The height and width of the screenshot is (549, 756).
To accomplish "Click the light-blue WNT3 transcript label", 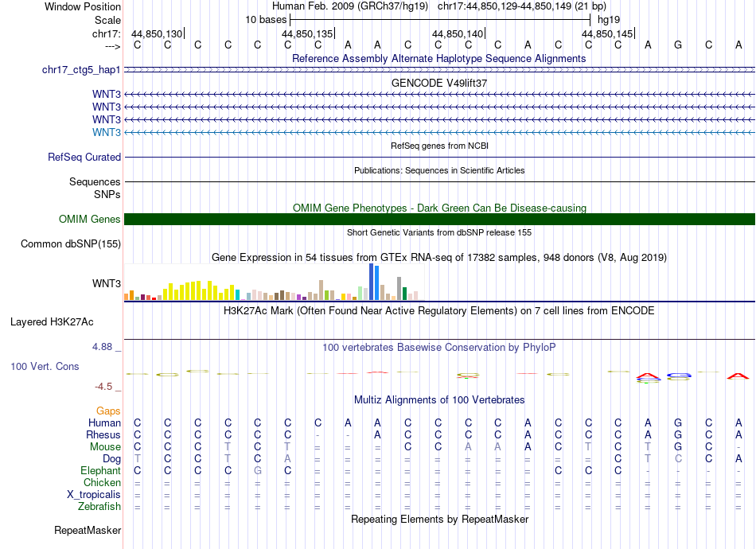I will point(107,132).
